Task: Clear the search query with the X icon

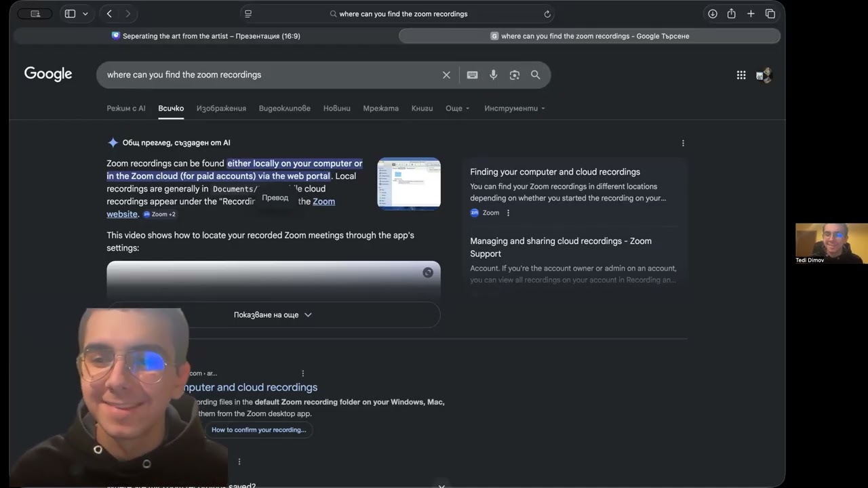Action: pos(446,75)
